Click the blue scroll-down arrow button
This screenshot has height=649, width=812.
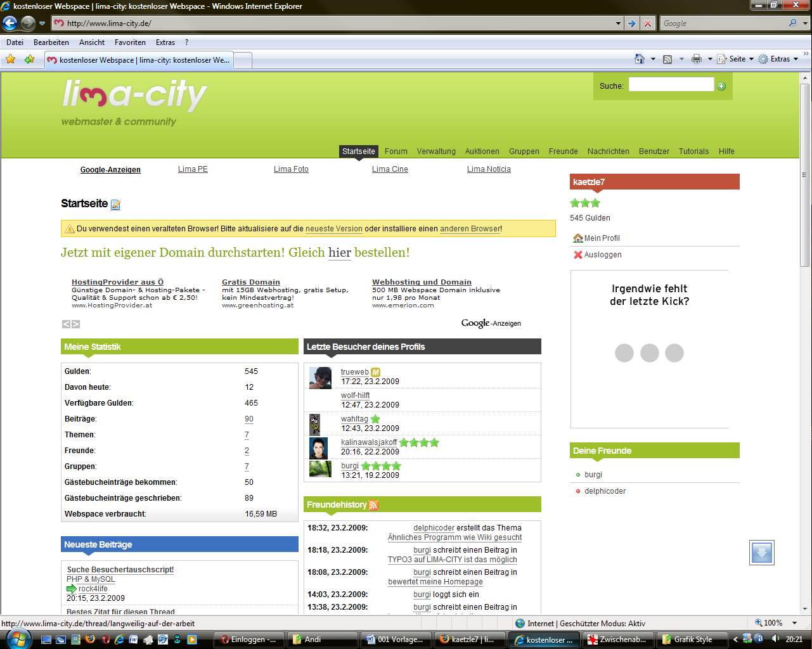[x=761, y=552]
